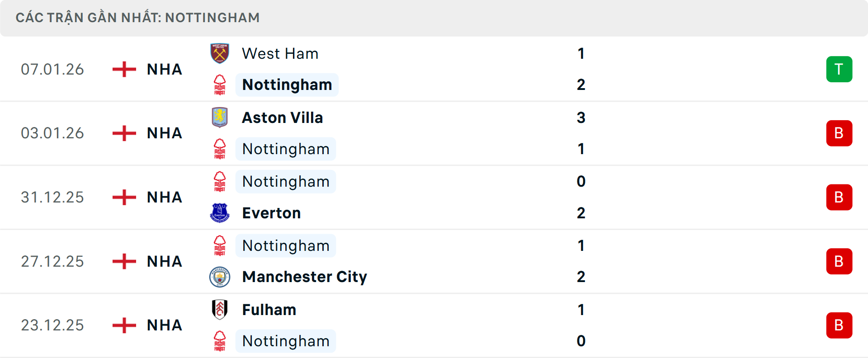Open the West Ham team link
Image resolution: width=868 pixels, height=358 pixels.
tap(280, 54)
